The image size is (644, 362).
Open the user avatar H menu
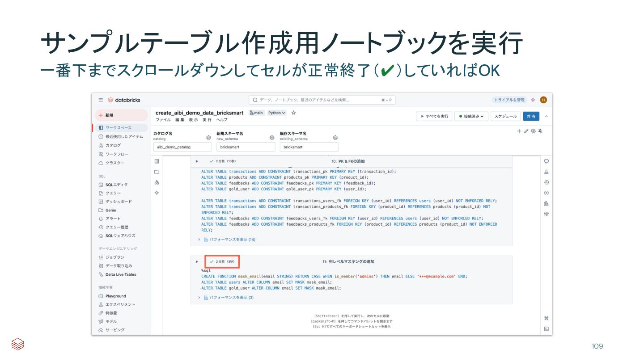click(x=543, y=100)
